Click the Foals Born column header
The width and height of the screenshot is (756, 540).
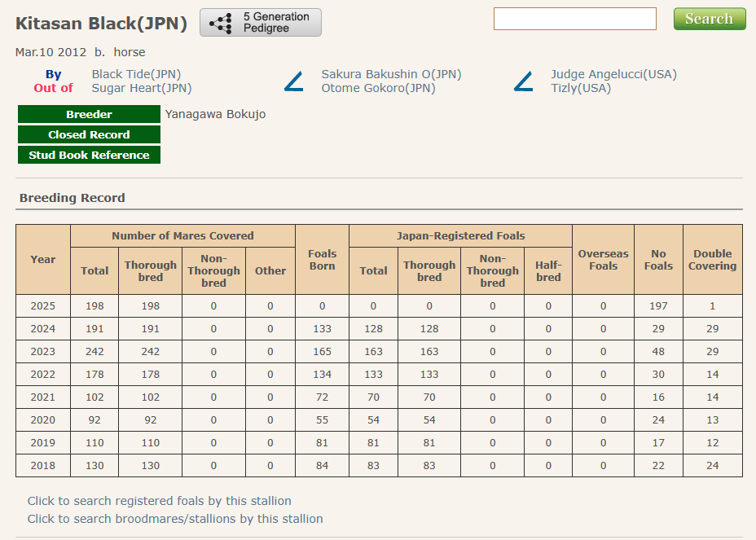tap(322, 259)
